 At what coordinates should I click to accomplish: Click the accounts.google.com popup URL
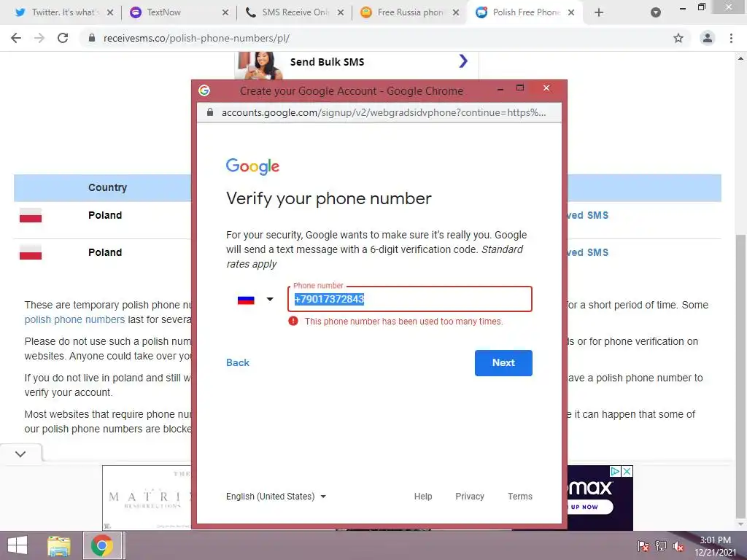(384, 112)
